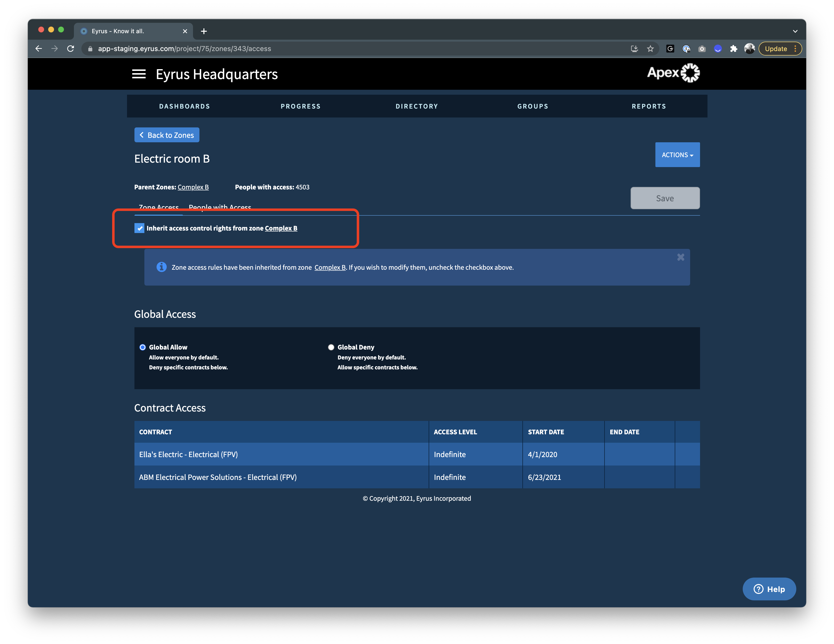Open a new browser tab
The image size is (834, 644).
(204, 31)
